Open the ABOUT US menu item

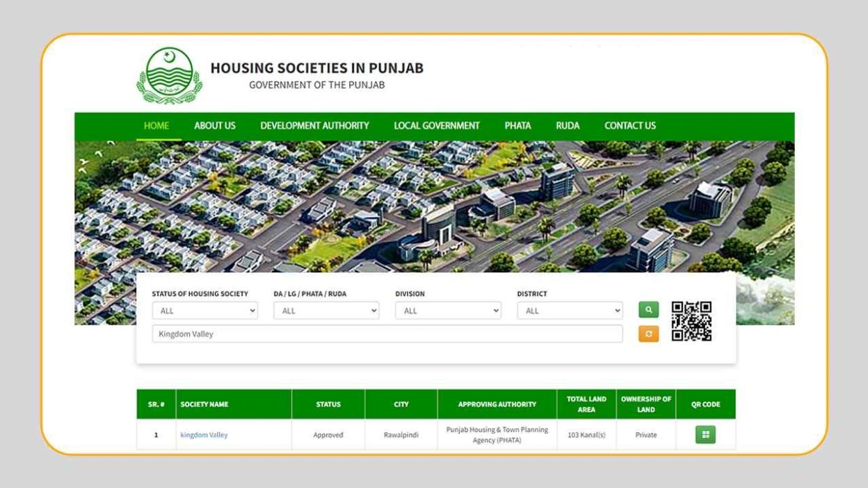coord(215,126)
